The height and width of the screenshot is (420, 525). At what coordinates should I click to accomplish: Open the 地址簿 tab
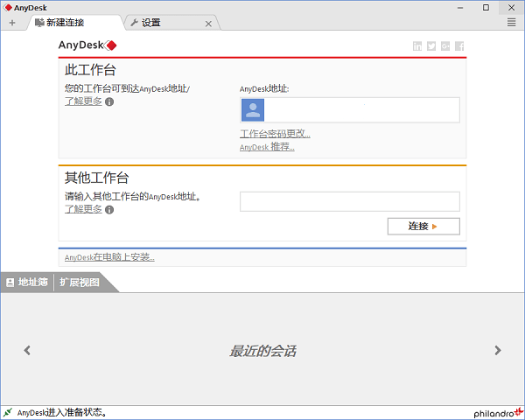(x=27, y=283)
